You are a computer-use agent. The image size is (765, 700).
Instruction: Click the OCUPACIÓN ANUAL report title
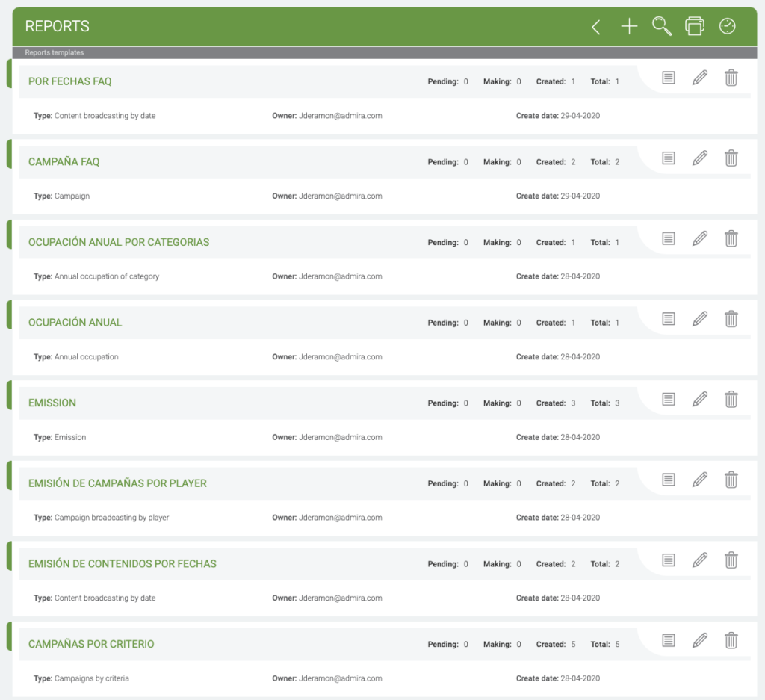coord(75,323)
